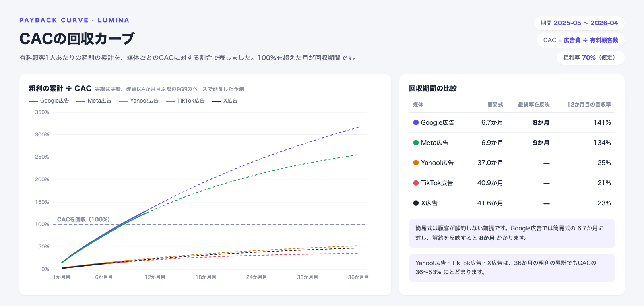Click the 12か月目 x-axis label
Screen dimensions: 644x306
coord(155,277)
